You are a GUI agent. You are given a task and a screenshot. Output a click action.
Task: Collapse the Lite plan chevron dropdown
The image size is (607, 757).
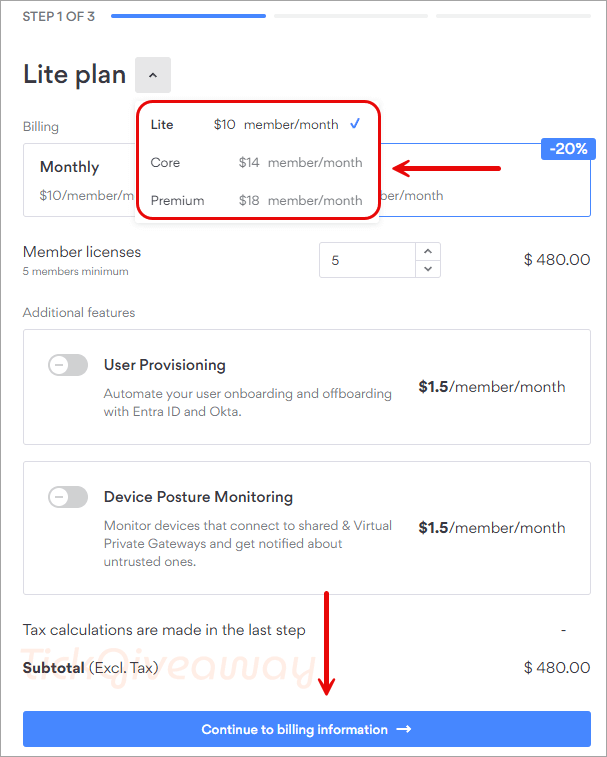(153, 75)
